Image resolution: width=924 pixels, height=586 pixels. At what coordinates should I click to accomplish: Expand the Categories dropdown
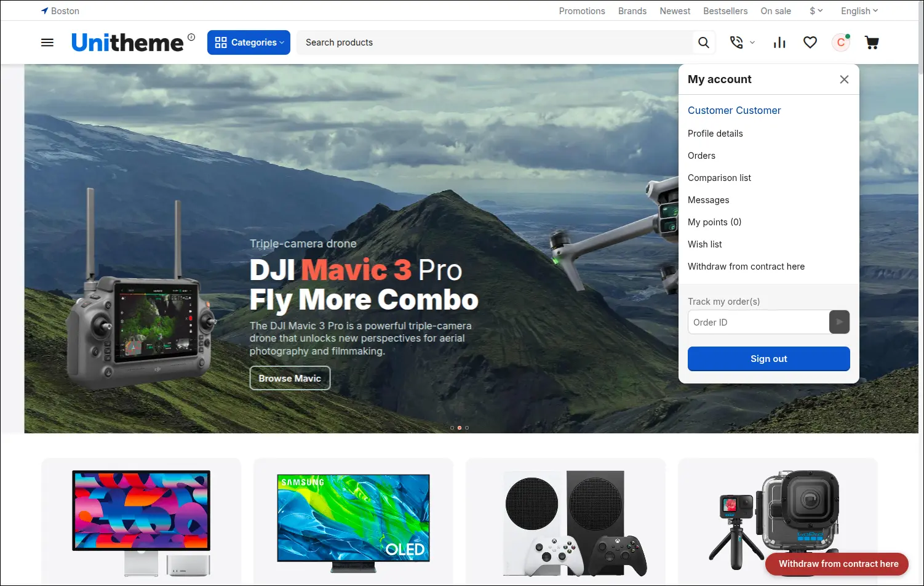point(249,42)
